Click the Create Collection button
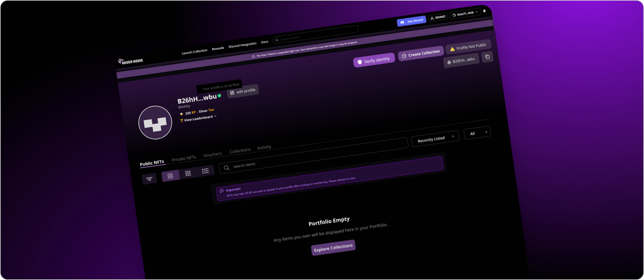This screenshot has width=644, height=280. click(421, 54)
